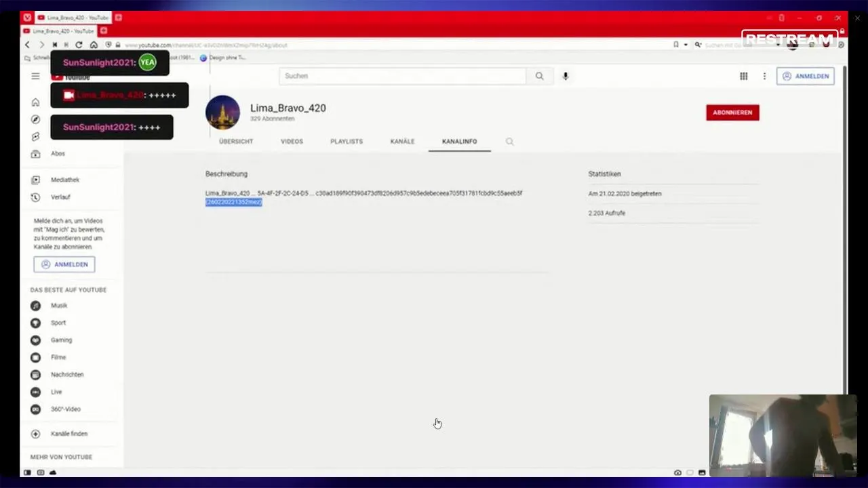Select the lower Lima_Bravo_420 YouTube tab
The height and width of the screenshot is (488, 868).
tap(60, 31)
